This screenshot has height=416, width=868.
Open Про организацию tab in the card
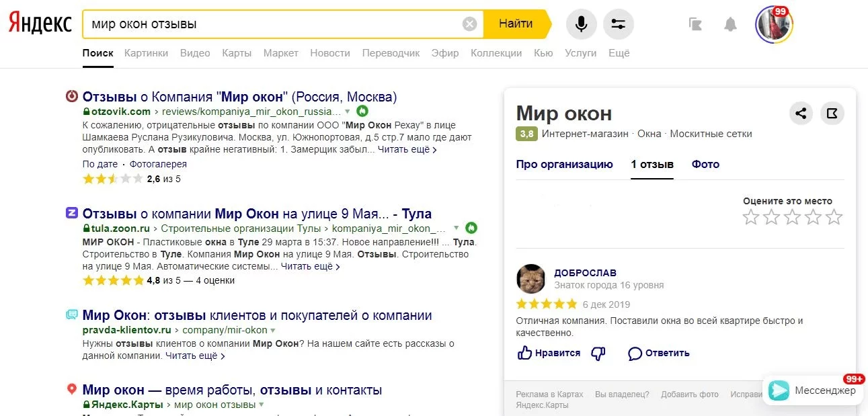click(x=565, y=164)
